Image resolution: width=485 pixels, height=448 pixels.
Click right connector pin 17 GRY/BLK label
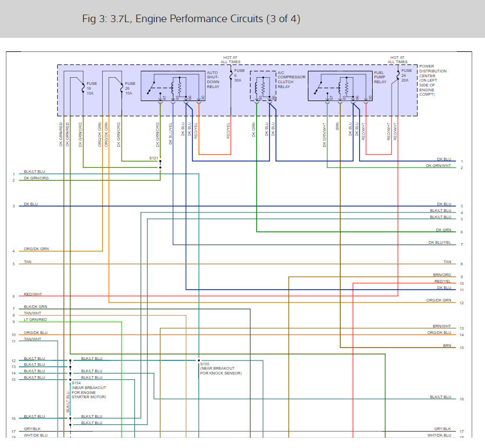(442, 429)
